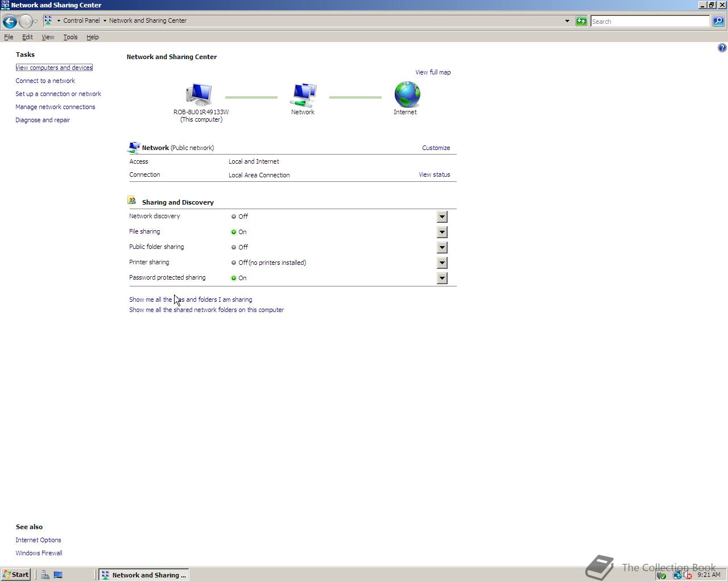
Task: Click Connect to a network link
Action: [45, 81]
